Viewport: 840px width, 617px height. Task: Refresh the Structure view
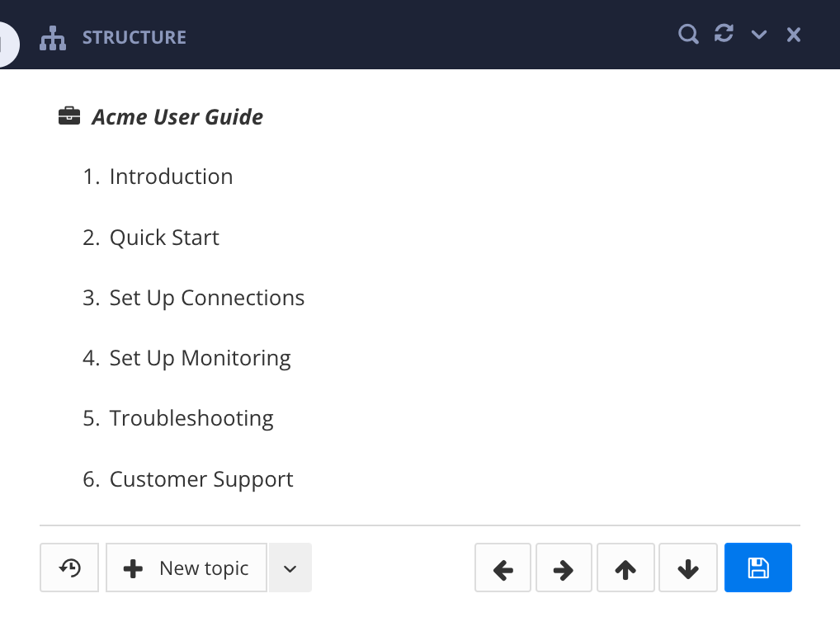click(724, 35)
